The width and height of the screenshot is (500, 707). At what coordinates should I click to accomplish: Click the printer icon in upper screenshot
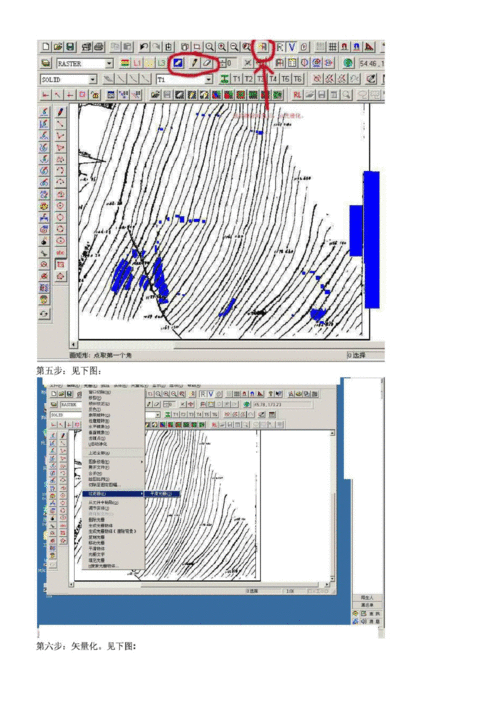click(99, 46)
